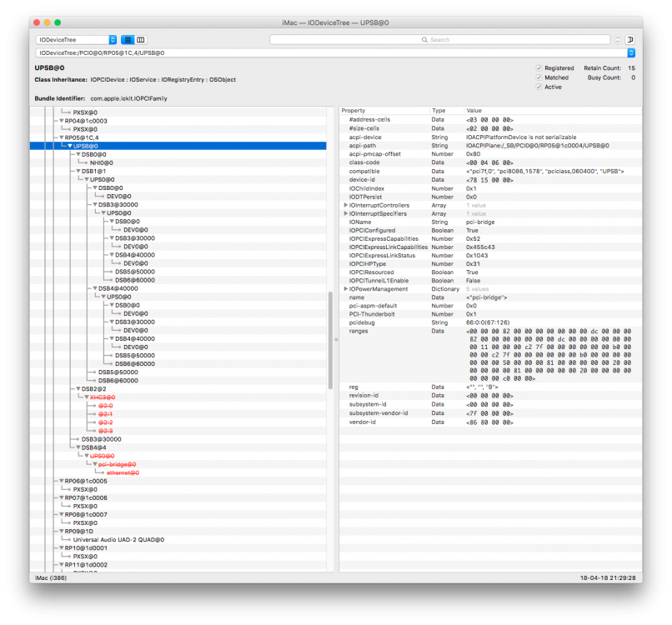Switch to column browser view
Image resolution: width=672 pixels, height=625 pixels.
coord(141,40)
